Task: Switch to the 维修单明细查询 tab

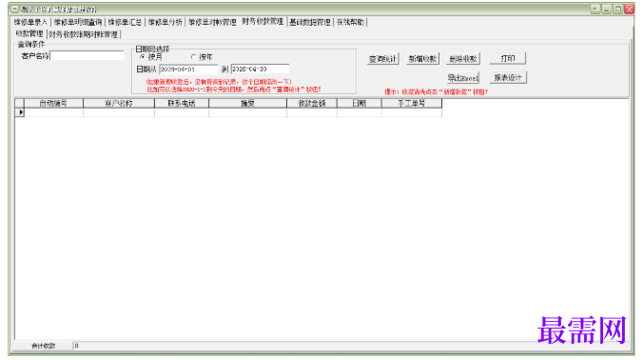Action: pyautogui.click(x=78, y=22)
